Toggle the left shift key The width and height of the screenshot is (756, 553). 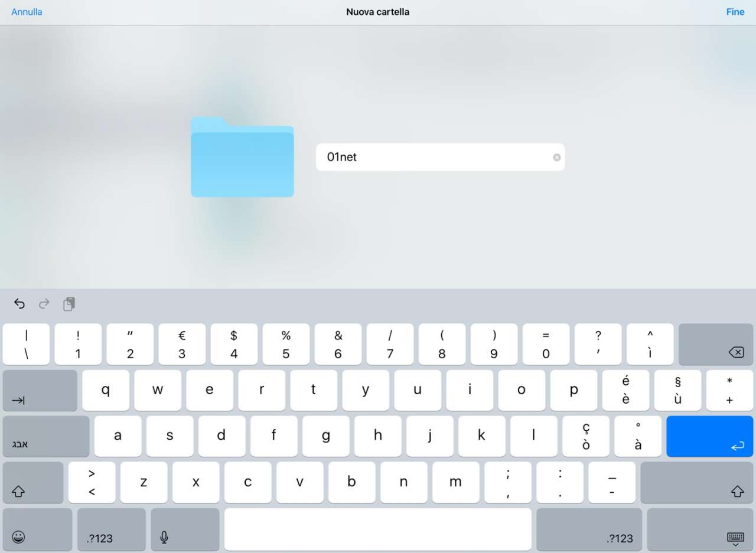pyautogui.click(x=33, y=482)
